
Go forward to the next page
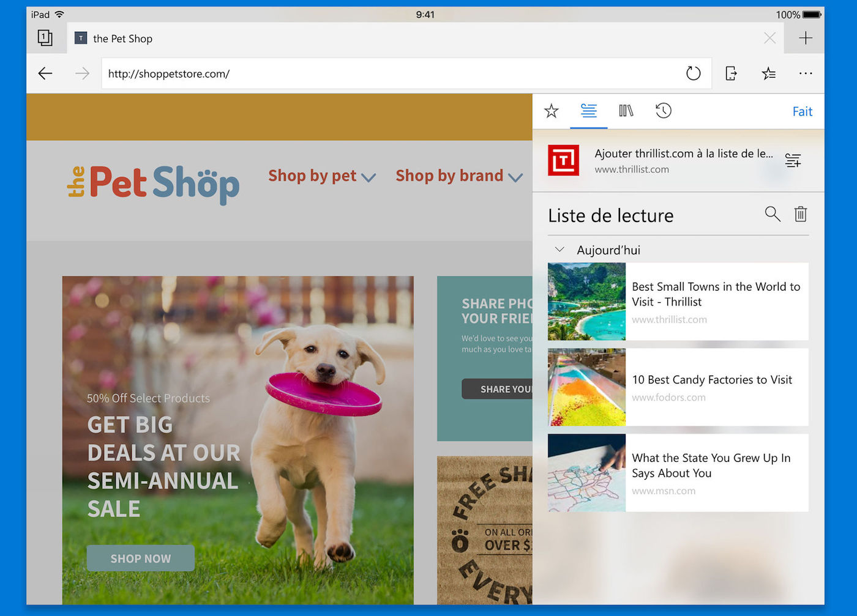[82, 74]
